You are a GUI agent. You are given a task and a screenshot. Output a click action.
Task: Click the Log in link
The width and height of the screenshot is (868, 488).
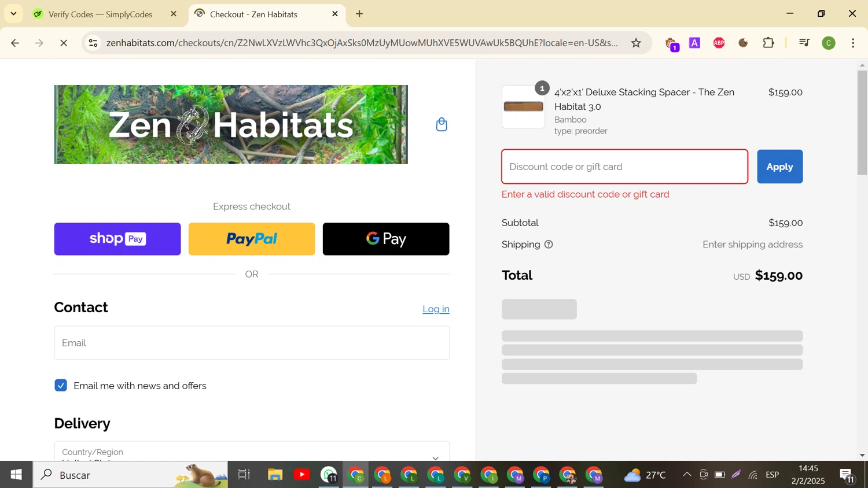click(436, 309)
